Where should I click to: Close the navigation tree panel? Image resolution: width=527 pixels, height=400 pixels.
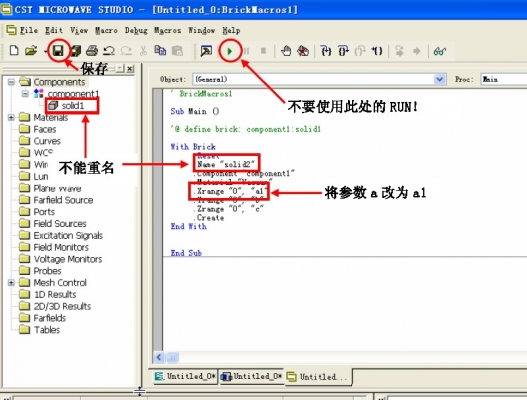[x=130, y=69]
